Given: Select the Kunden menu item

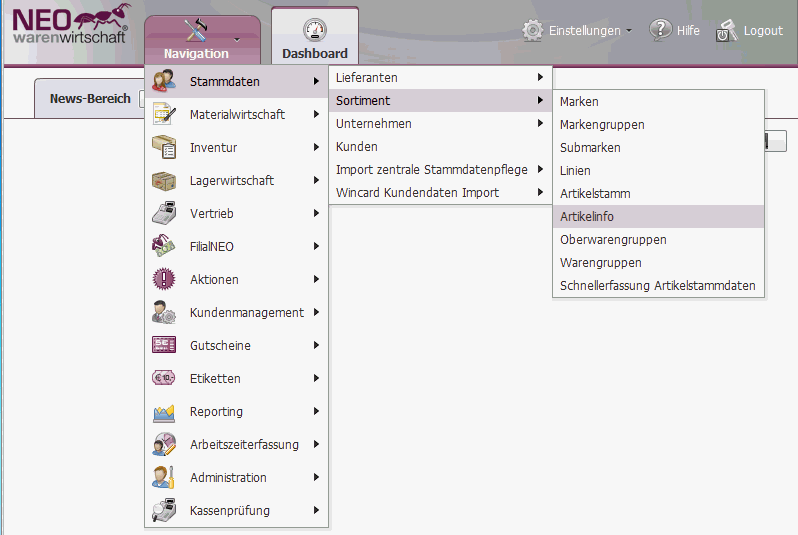Looking at the screenshot, I should pos(441,147).
